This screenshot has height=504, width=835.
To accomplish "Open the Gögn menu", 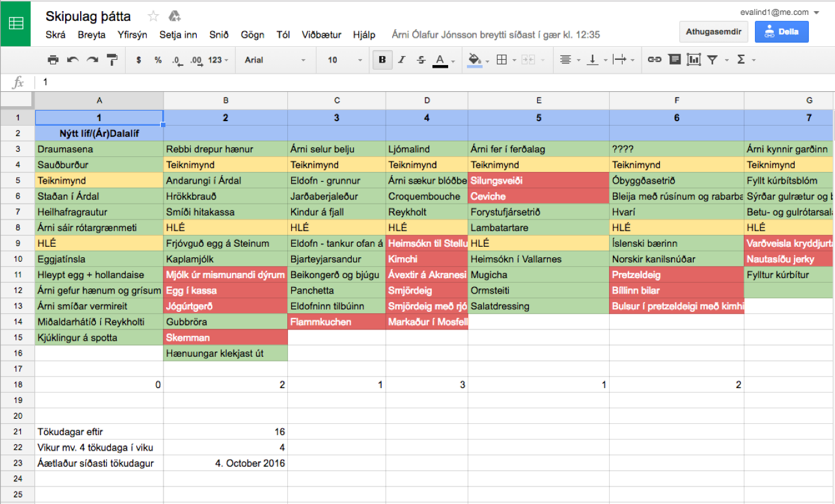I will (x=252, y=35).
